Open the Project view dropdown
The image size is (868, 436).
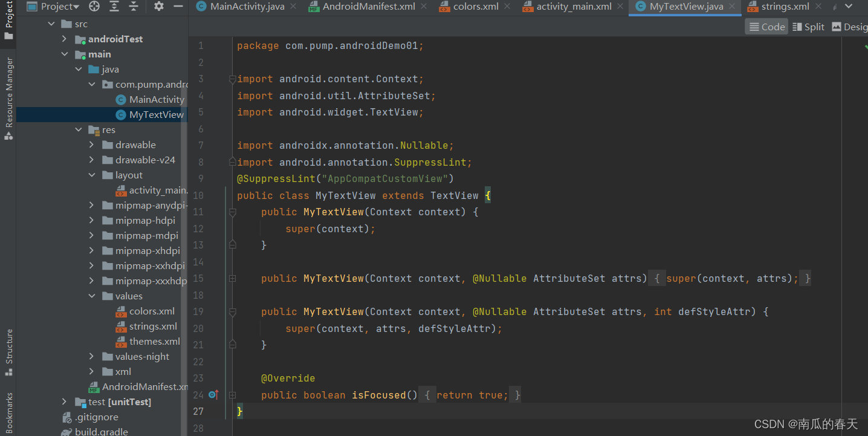click(53, 7)
